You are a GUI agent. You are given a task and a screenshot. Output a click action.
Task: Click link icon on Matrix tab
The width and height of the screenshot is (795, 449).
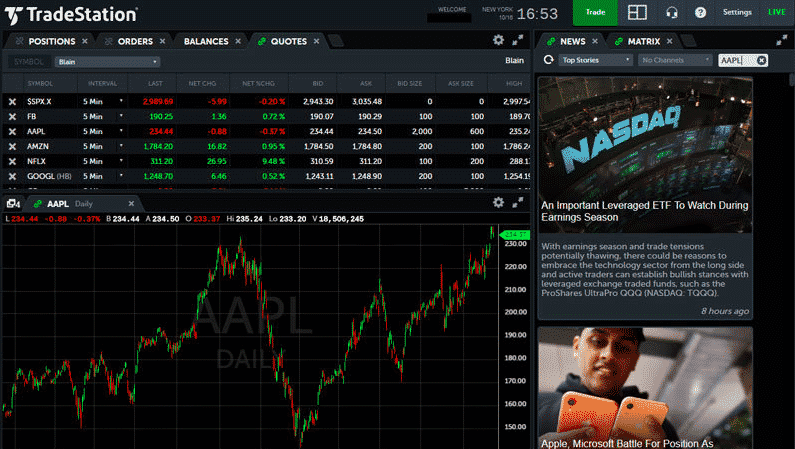(x=619, y=42)
